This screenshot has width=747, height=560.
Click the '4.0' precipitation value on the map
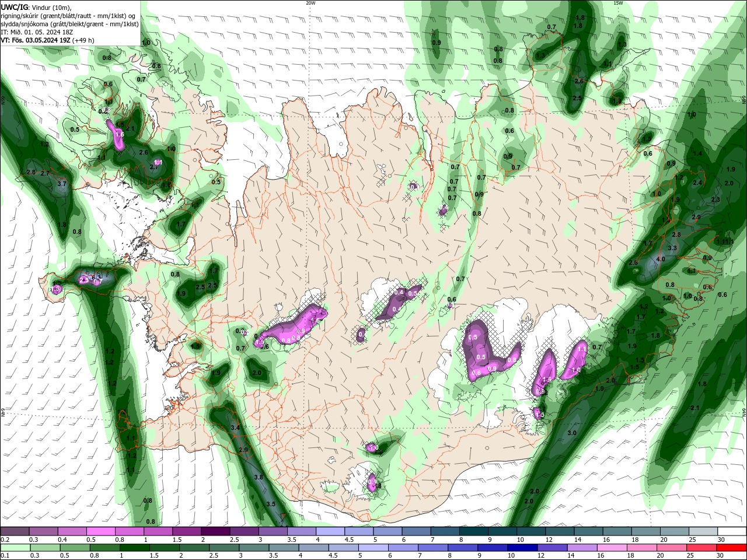click(661, 259)
